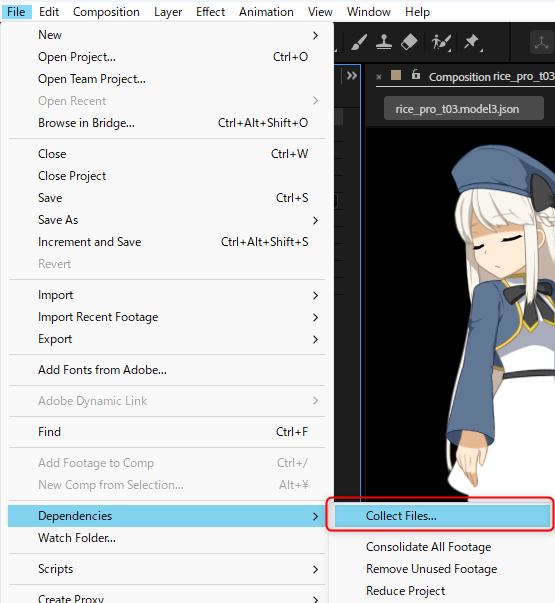This screenshot has width=555, height=603.
Task: Expand hidden panels with double-chevron icon
Action: click(352, 76)
